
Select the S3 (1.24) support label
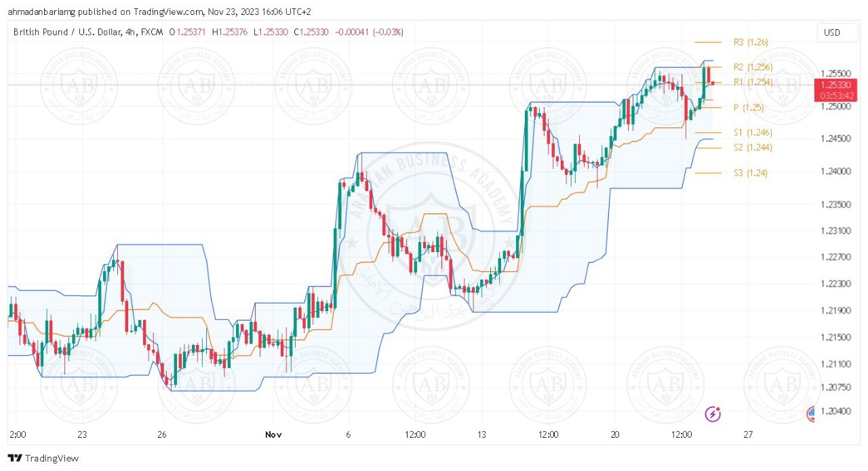(x=751, y=173)
